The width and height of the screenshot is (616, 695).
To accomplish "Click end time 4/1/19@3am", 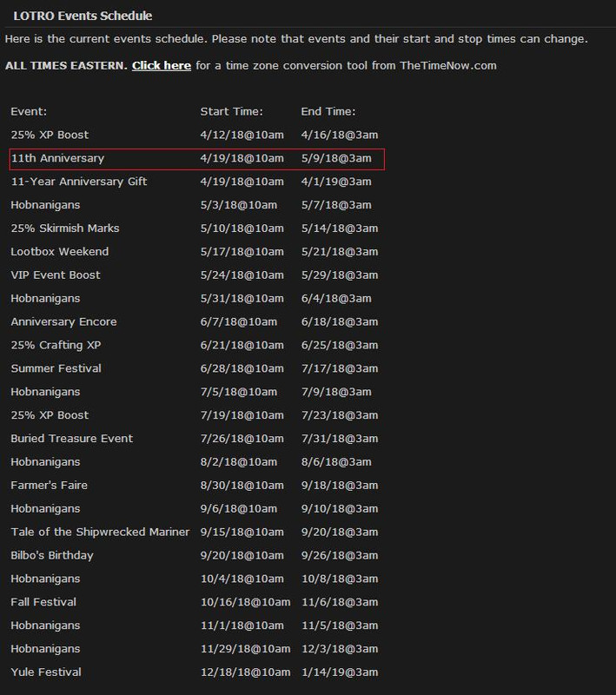I will [336, 182].
